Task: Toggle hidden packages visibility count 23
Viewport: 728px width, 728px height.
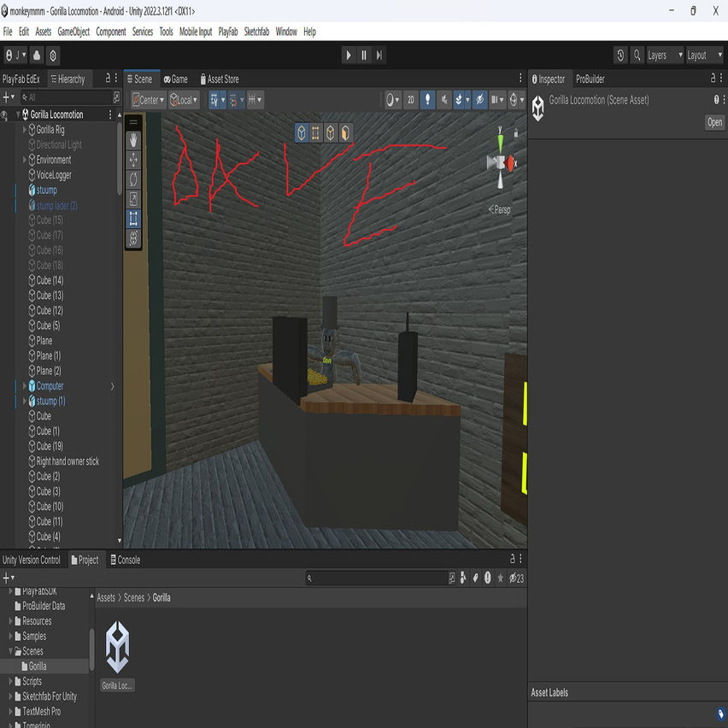Action: pyautogui.click(x=516, y=578)
